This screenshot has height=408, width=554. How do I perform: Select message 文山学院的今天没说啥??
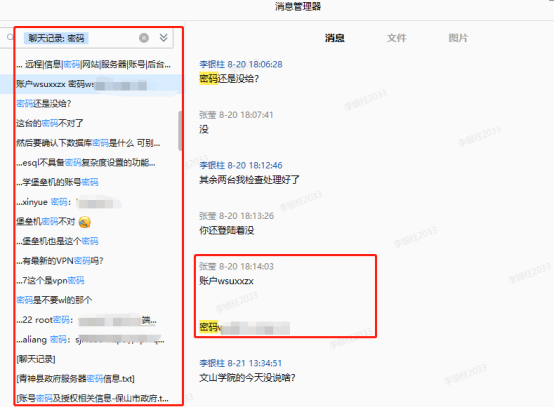[x=247, y=378]
